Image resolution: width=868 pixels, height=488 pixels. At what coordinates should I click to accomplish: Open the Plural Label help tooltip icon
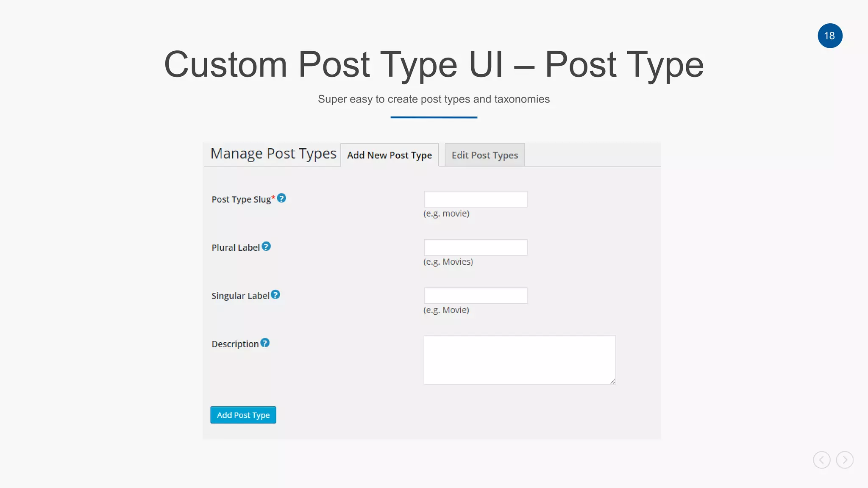pos(266,246)
